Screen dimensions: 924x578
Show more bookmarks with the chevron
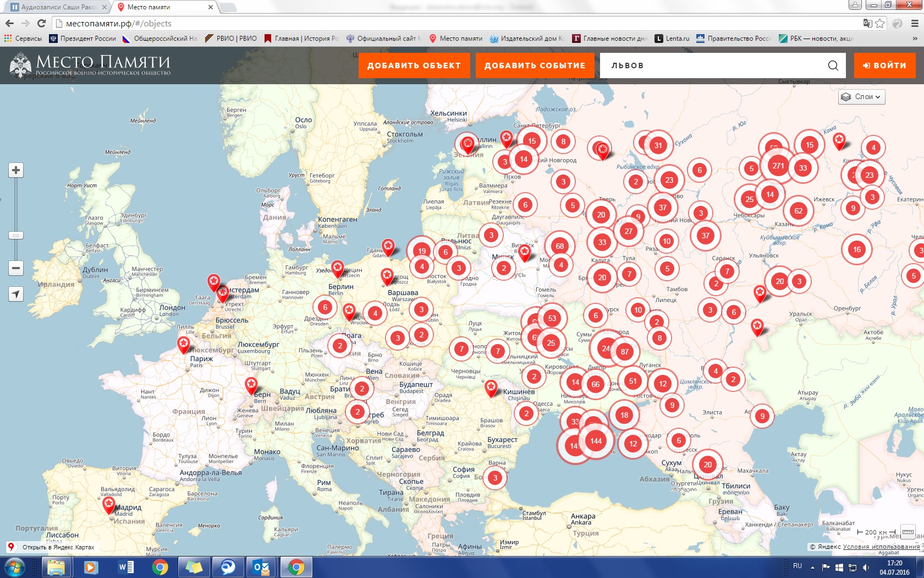915,39
